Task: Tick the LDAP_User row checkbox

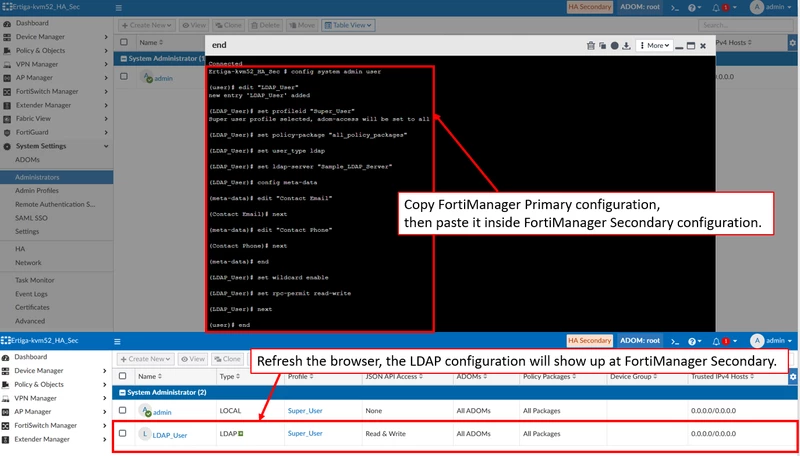Action: [x=122, y=433]
